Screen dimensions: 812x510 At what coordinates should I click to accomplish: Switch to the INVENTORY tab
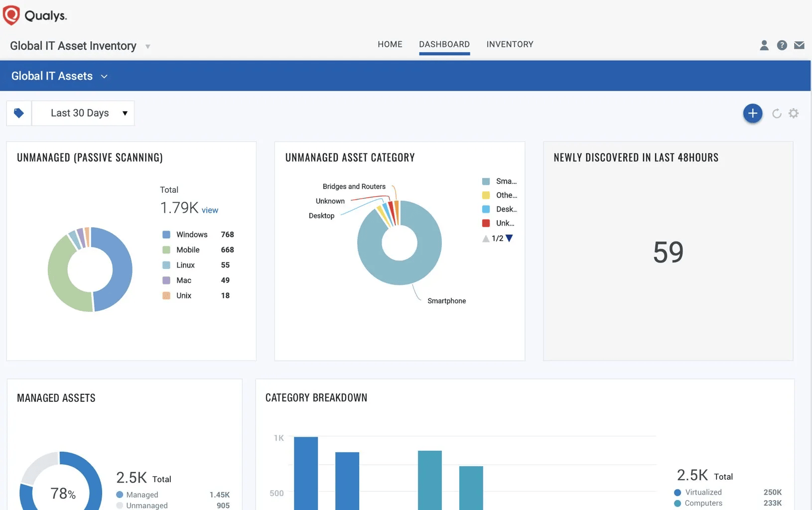click(x=510, y=44)
